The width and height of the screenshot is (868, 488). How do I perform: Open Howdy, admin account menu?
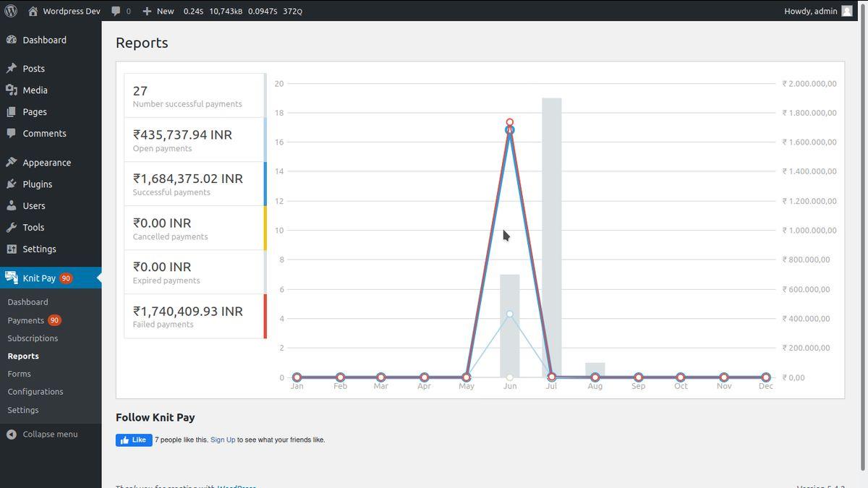[x=818, y=11]
